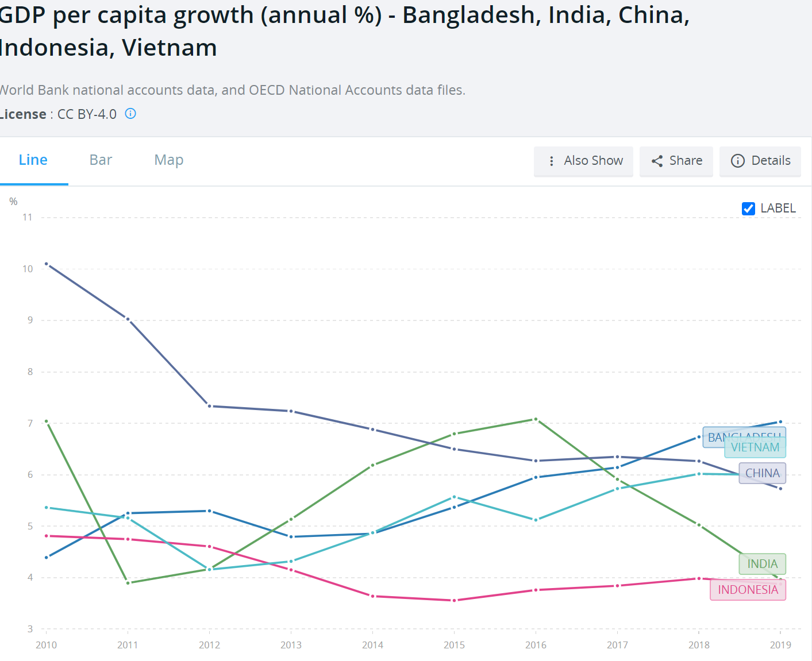Image resolution: width=812 pixels, height=661 pixels.
Task: Open the Also Show dropdown
Action: 583,161
